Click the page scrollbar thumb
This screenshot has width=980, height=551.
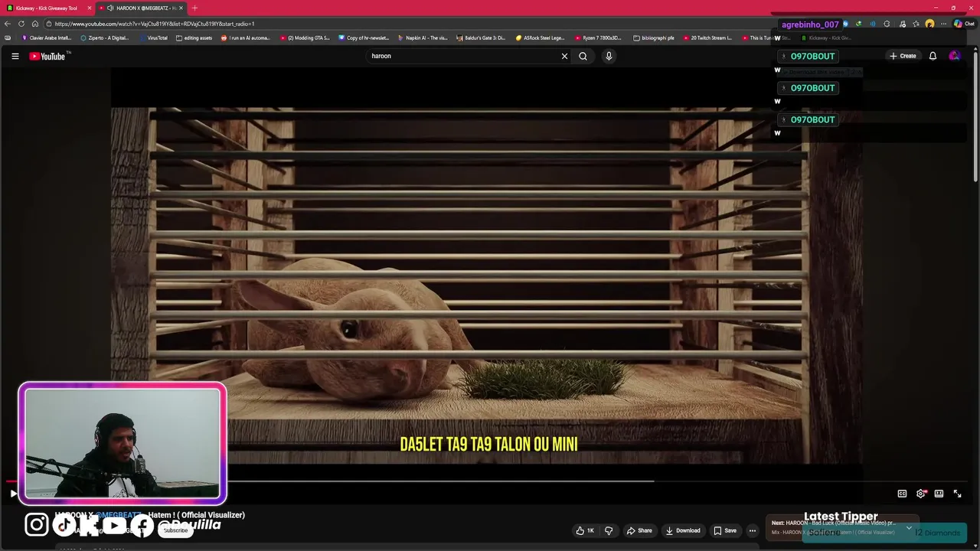coord(977,115)
